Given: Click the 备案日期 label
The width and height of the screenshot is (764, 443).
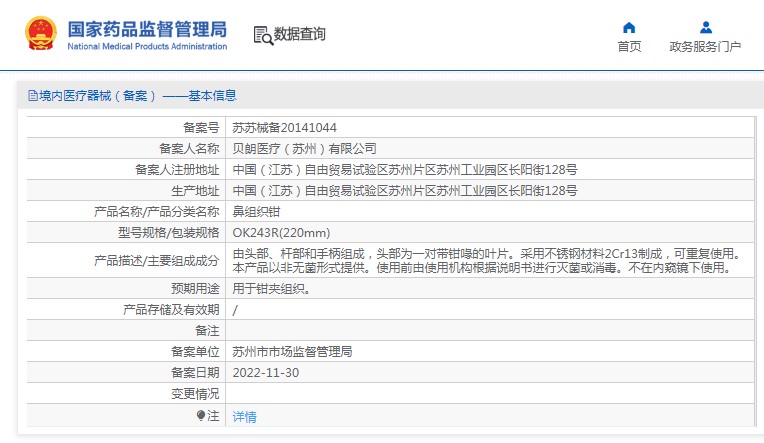Looking at the screenshot, I should pos(195,372).
